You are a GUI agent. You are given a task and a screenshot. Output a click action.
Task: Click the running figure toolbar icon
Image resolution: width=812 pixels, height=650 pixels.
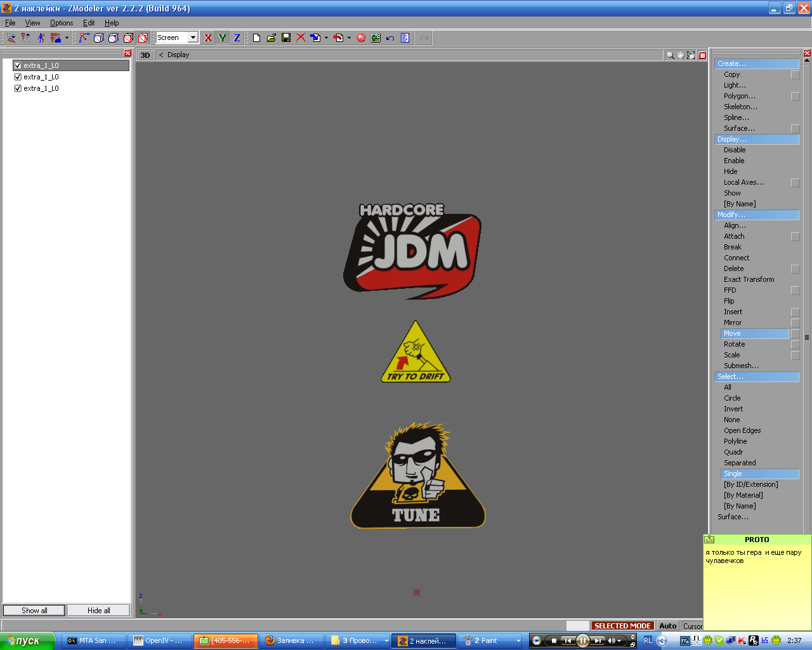[41, 38]
